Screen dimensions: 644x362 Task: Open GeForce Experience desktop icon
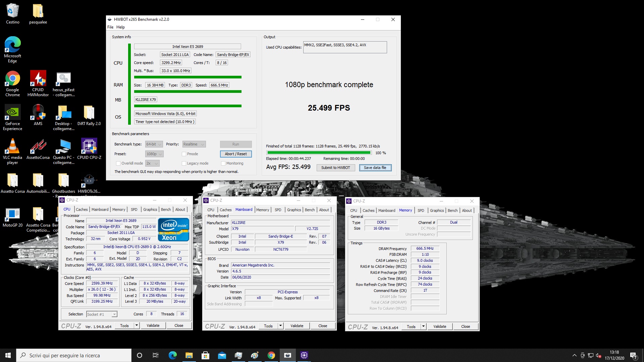pos(12,118)
